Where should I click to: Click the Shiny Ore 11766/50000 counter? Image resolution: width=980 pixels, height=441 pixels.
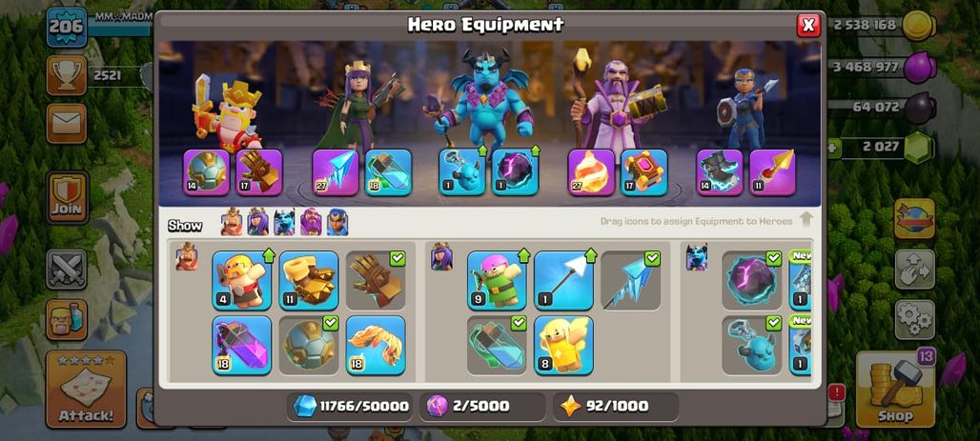(x=351, y=407)
